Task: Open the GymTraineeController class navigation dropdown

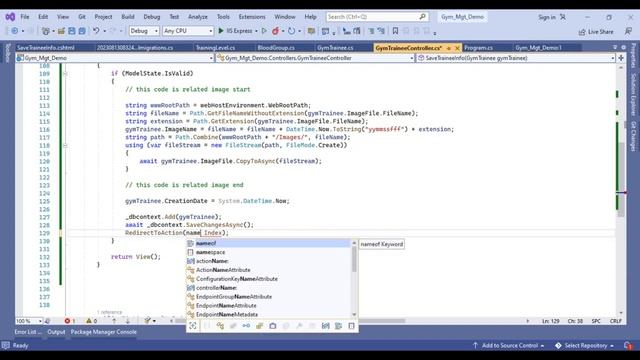Action: tap(315, 58)
